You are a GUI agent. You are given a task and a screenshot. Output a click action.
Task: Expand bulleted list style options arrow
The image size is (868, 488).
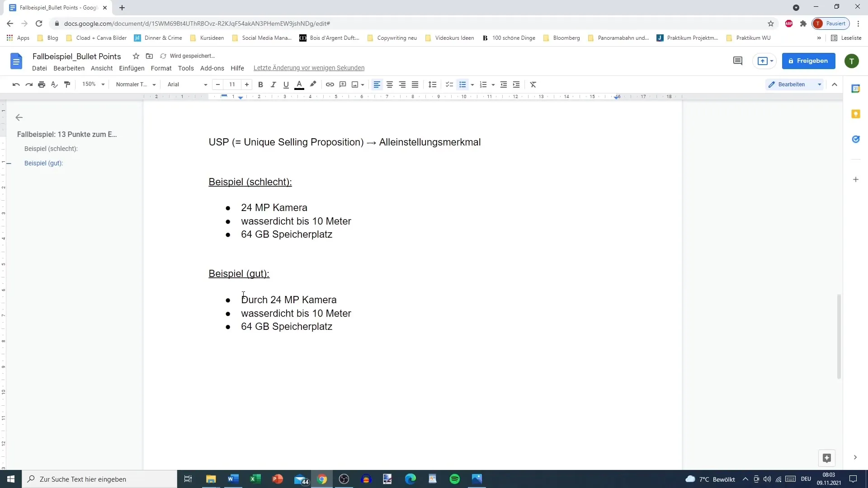point(472,84)
